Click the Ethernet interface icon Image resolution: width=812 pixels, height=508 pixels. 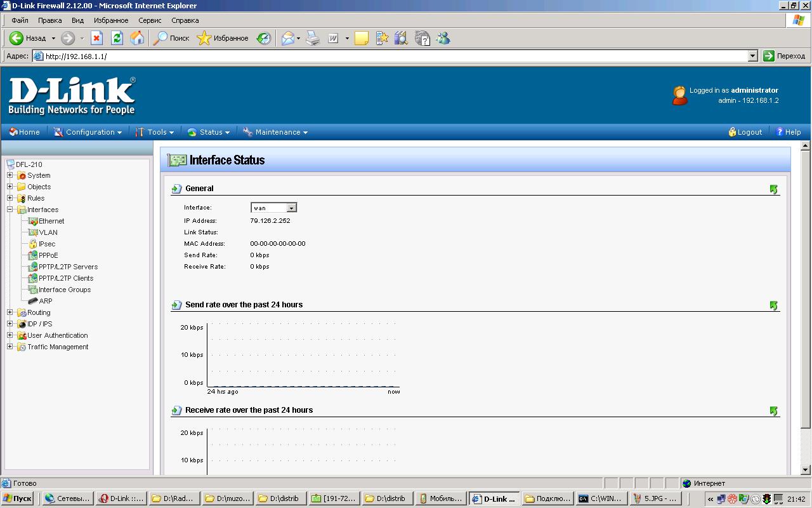point(33,221)
